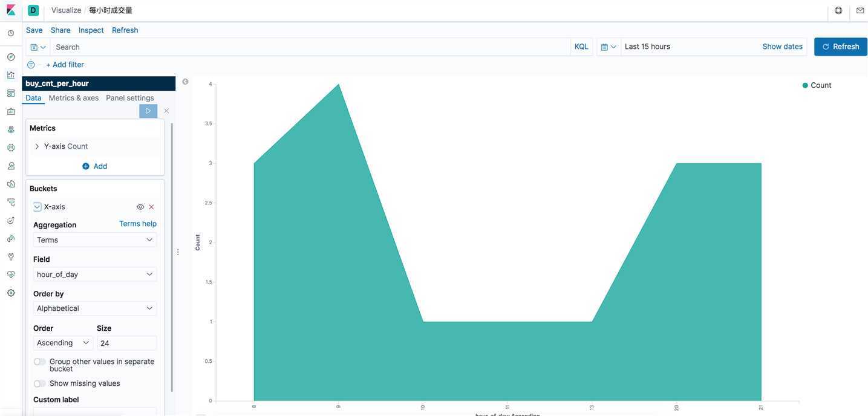The width and height of the screenshot is (868, 416).
Task: Apply changes with the play button
Action: [148, 111]
